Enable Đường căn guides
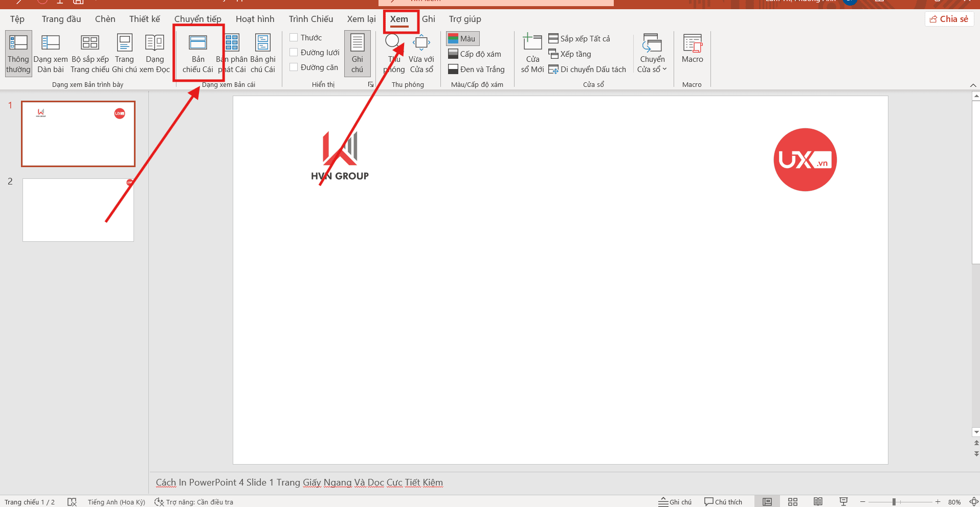 click(294, 67)
